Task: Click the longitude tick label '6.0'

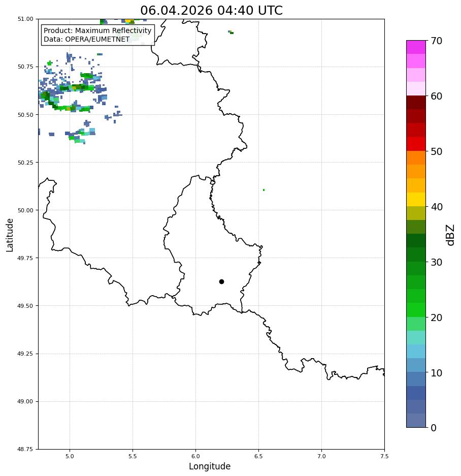Action: coord(195,456)
